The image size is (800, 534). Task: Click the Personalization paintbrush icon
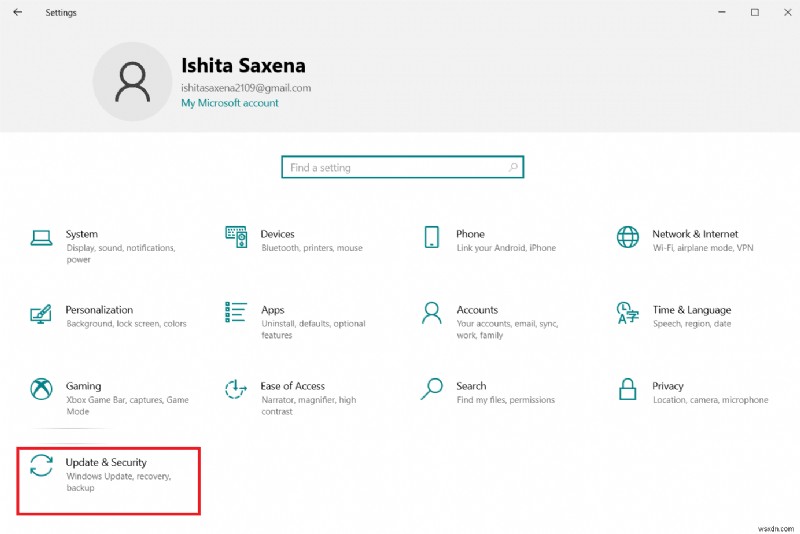41,313
